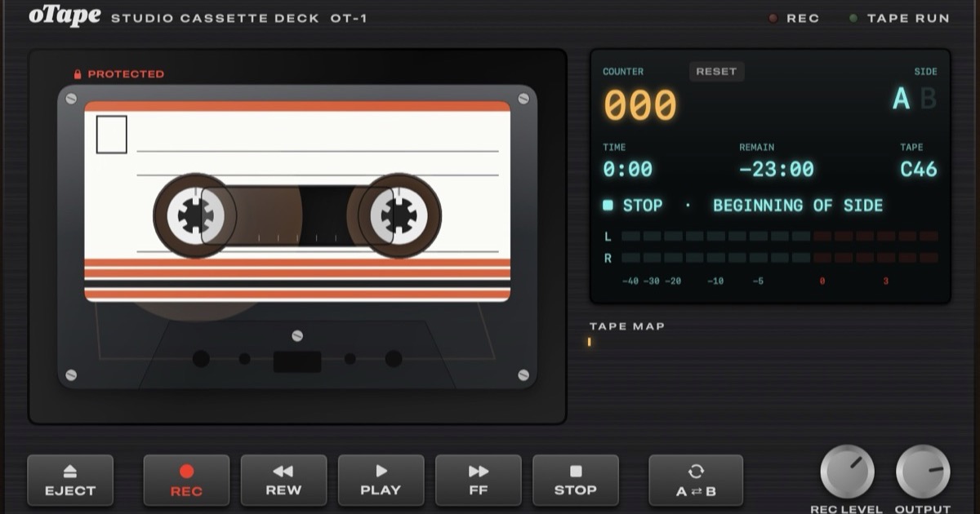Select side B indicator in display
The height and width of the screenshot is (514, 980).
pos(928,99)
